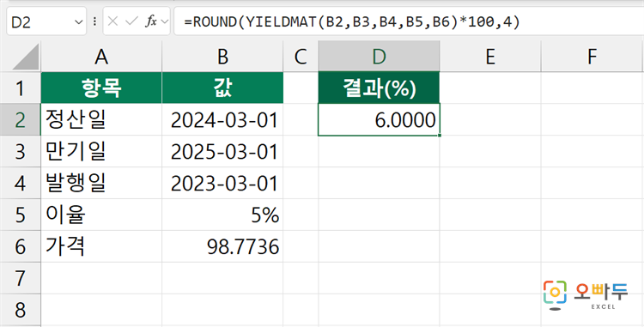This screenshot has width=644, height=327.
Task: Select row 6 header
Action: click(x=20, y=246)
